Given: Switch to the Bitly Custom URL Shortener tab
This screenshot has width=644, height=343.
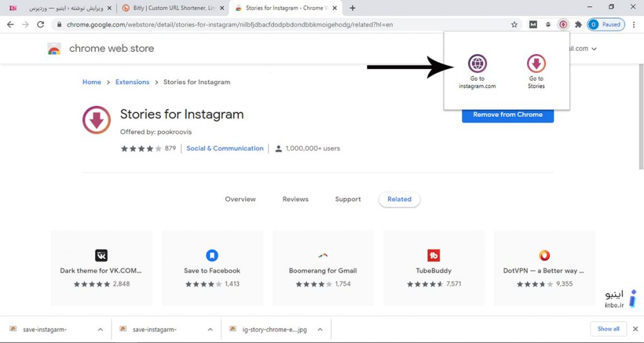Looking at the screenshot, I should (x=174, y=8).
